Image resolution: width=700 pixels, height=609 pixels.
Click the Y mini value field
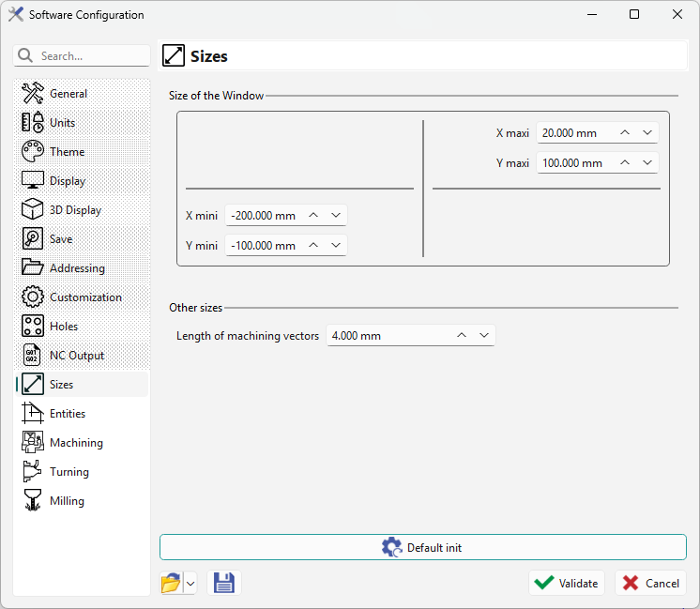[x=264, y=246]
